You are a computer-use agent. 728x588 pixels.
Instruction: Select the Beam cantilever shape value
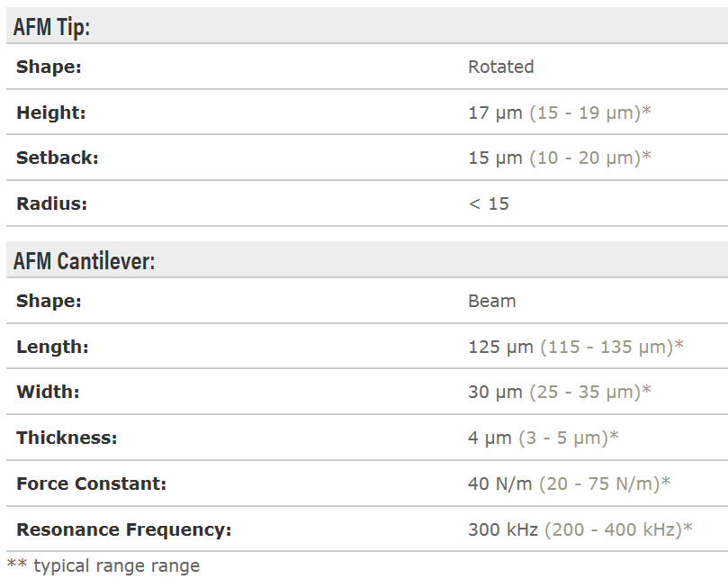[492, 301]
